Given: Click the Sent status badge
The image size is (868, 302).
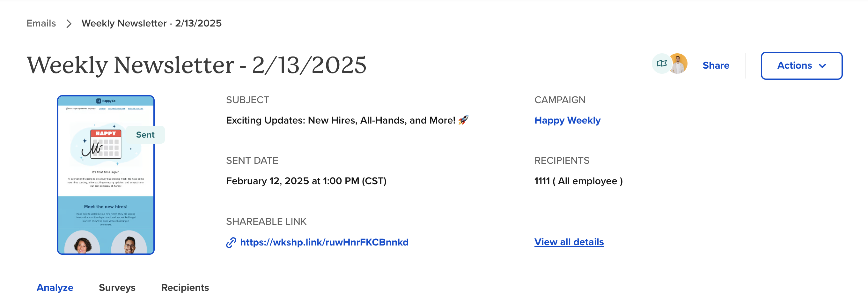Looking at the screenshot, I should coord(145,135).
